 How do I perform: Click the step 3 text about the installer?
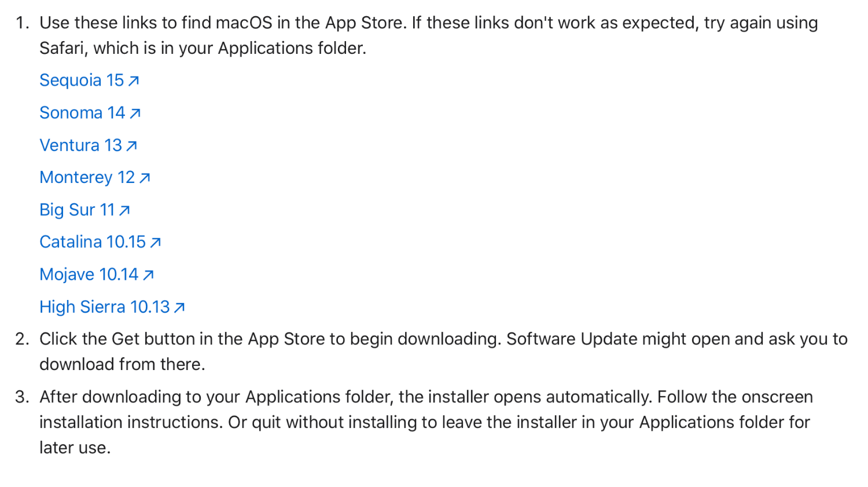pos(426,422)
